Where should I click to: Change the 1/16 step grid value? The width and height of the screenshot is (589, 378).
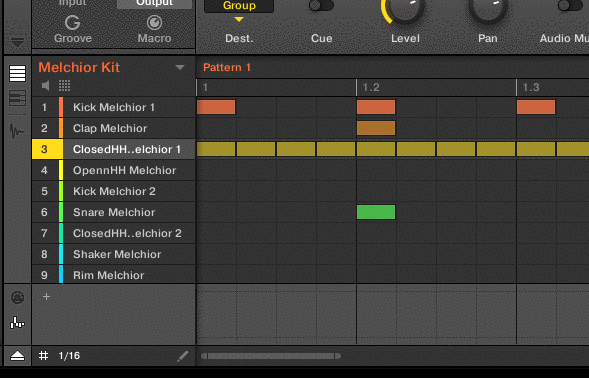pyautogui.click(x=69, y=356)
